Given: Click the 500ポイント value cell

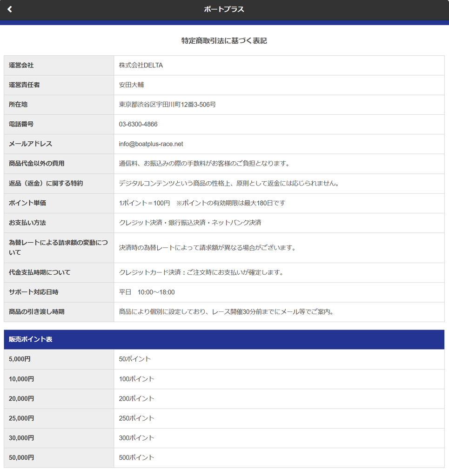Looking at the screenshot, I should pos(279,457).
